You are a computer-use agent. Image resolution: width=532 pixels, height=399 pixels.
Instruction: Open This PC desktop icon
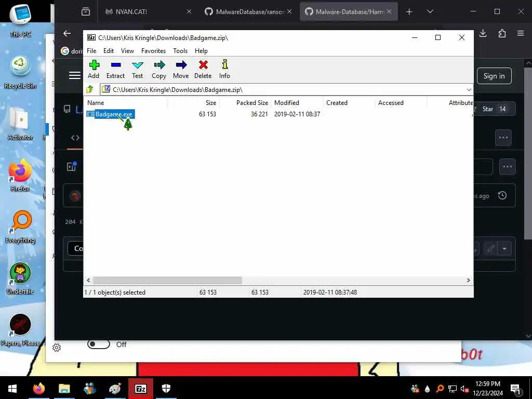click(x=20, y=20)
